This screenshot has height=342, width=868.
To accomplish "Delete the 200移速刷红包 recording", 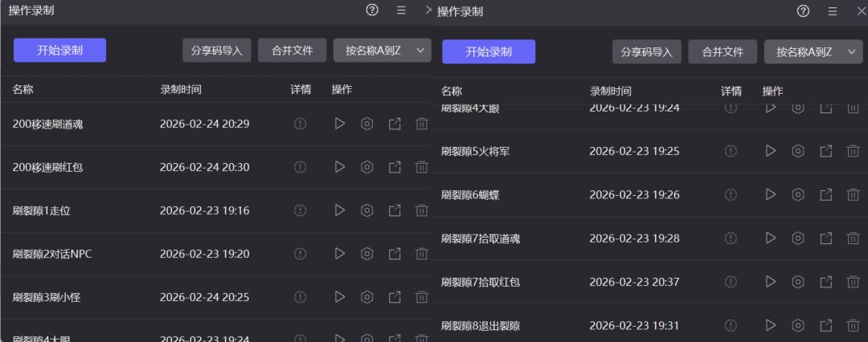I will click(422, 166).
